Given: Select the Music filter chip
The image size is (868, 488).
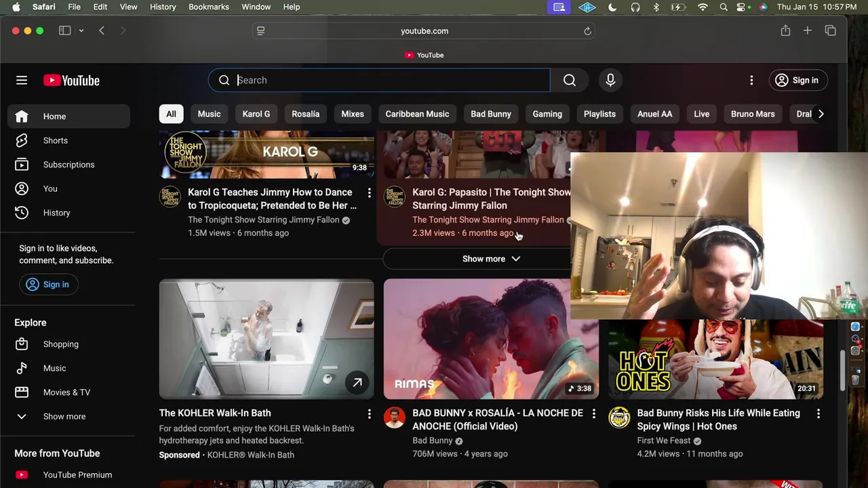Looking at the screenshot, I should click(x=210, y=114).
